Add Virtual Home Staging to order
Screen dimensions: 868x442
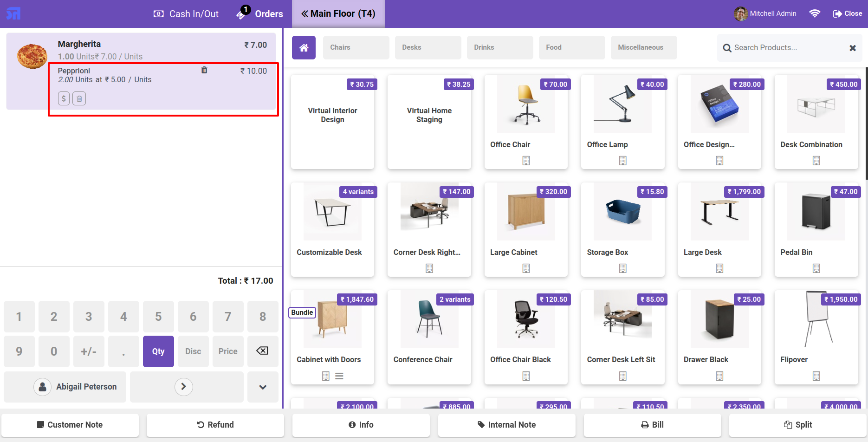429,122
